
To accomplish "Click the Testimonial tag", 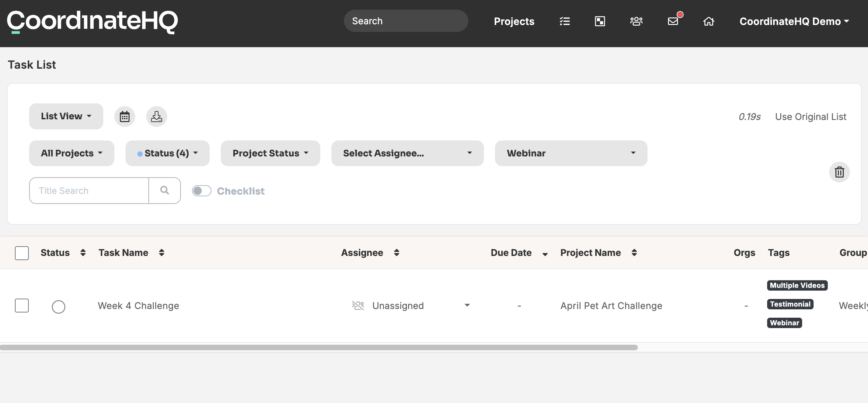I will [x=790, y=304].
